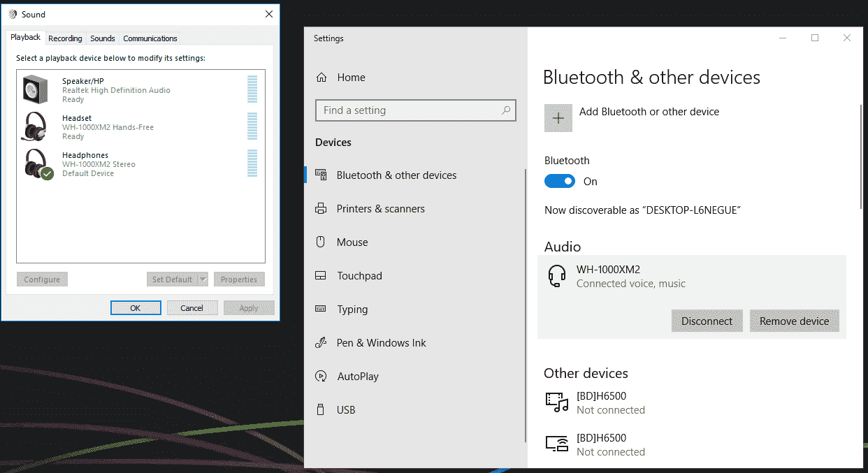Image resolution: width=868 pixels, height=473 pixels.
Task: Click the Home icon in Settings sidebar
Action: [x=321, y=78]
